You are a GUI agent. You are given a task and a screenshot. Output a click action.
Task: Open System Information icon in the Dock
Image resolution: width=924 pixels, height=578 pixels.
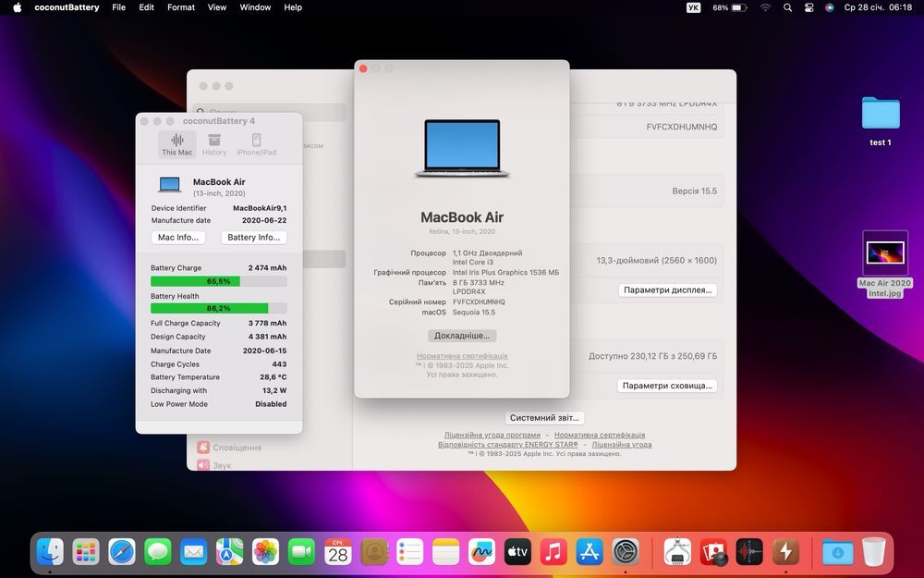677,553
